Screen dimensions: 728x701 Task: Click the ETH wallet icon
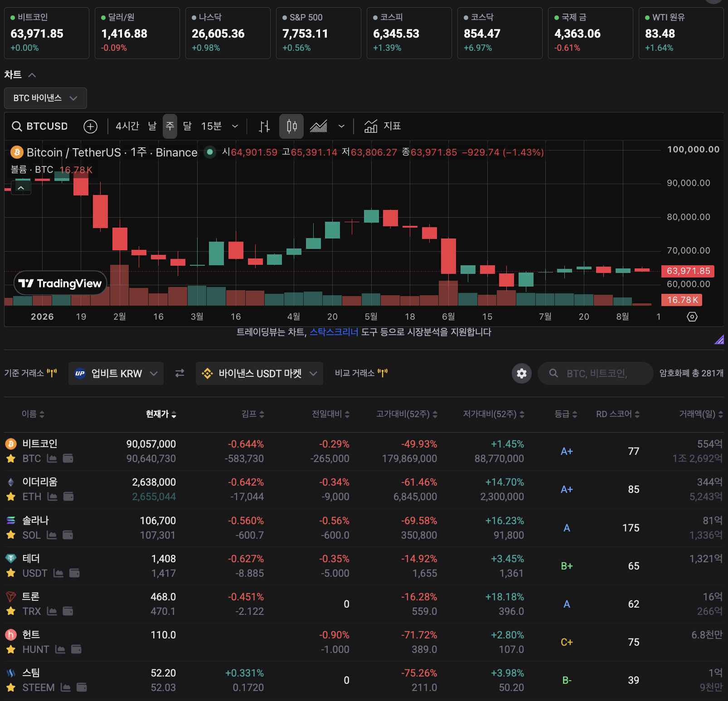[68, 497]
